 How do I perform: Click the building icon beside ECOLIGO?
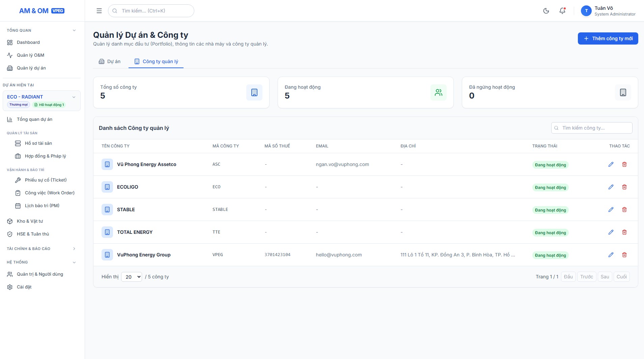coord(107,187)
